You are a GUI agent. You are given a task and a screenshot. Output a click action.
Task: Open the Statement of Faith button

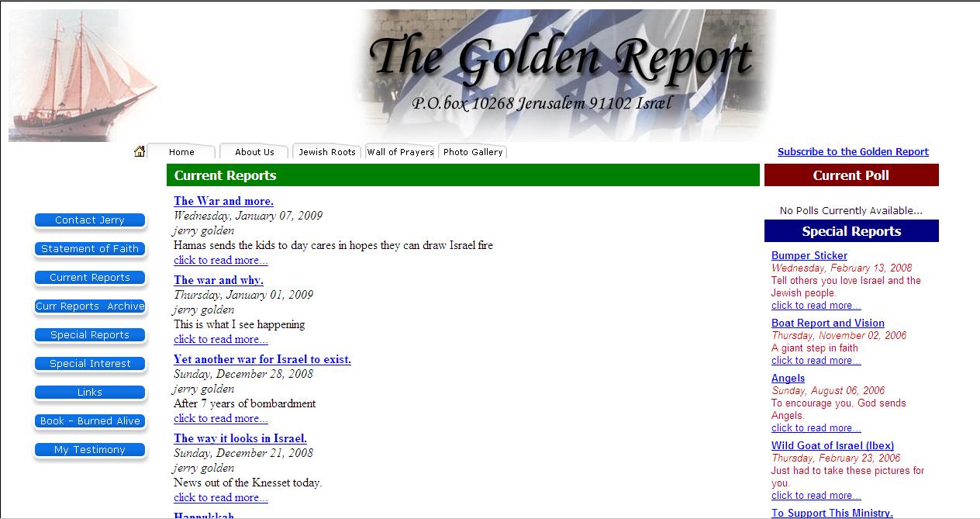click(90, 249)
